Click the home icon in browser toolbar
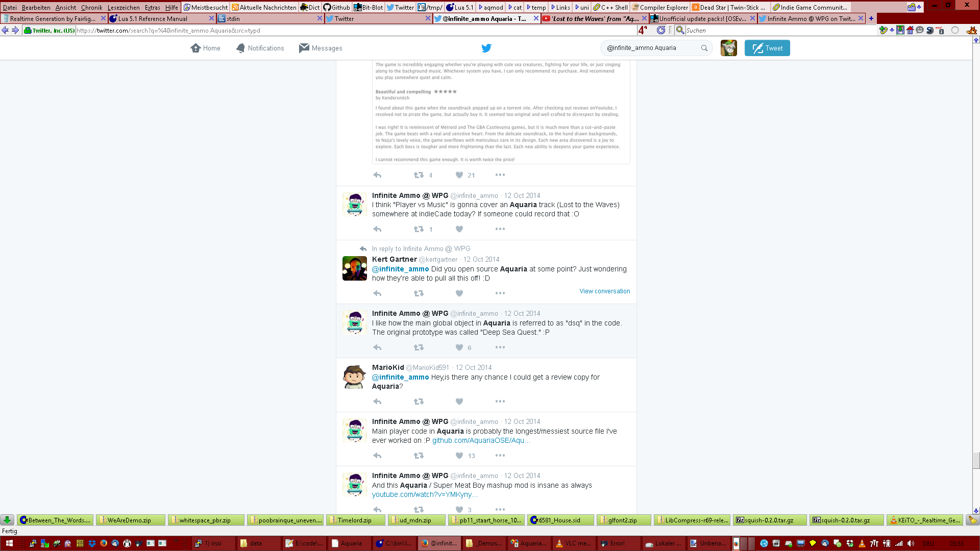 [910, 30]
